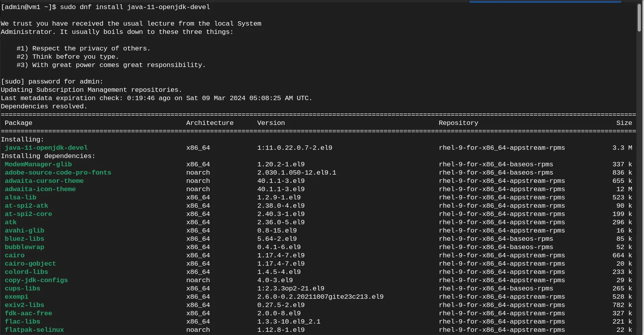Click Updating Subscription Management repositories line

(x=92, y=90)
